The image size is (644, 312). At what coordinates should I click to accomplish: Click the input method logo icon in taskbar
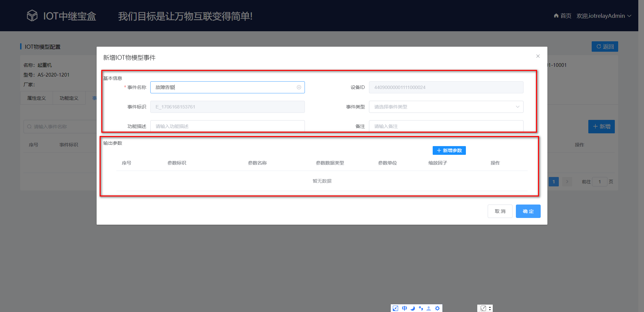click(395, 308)
